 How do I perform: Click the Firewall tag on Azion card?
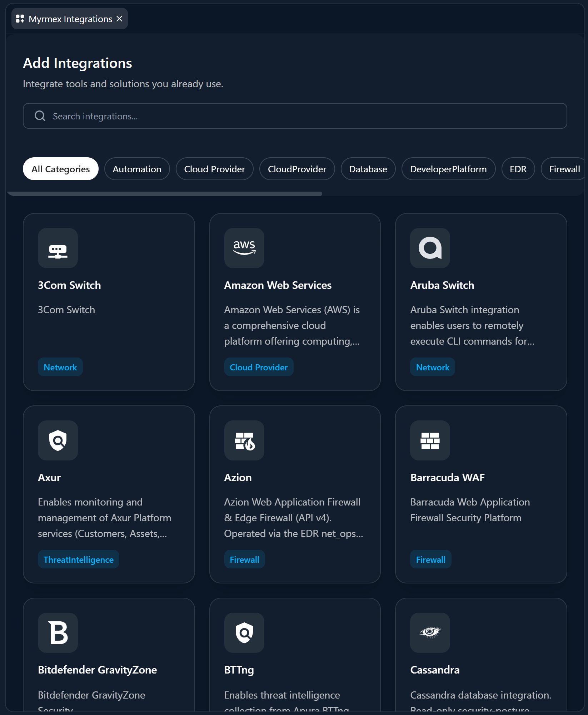coord(245,559)
